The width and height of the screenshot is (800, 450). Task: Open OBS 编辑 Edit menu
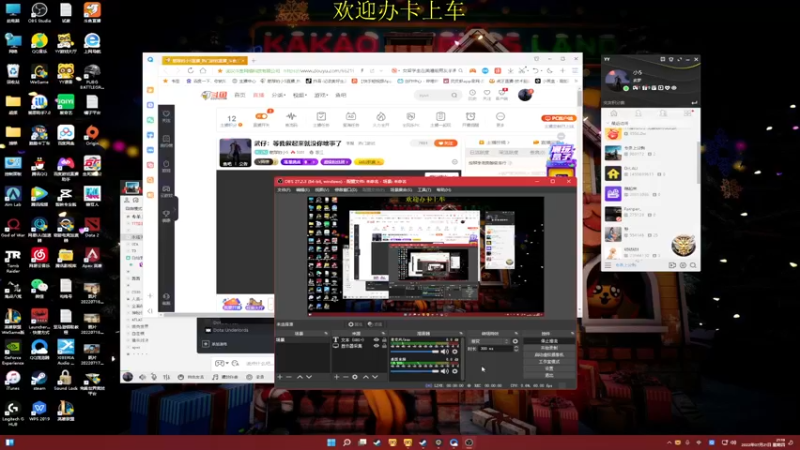pyautogui.click(x=303, y=190)
